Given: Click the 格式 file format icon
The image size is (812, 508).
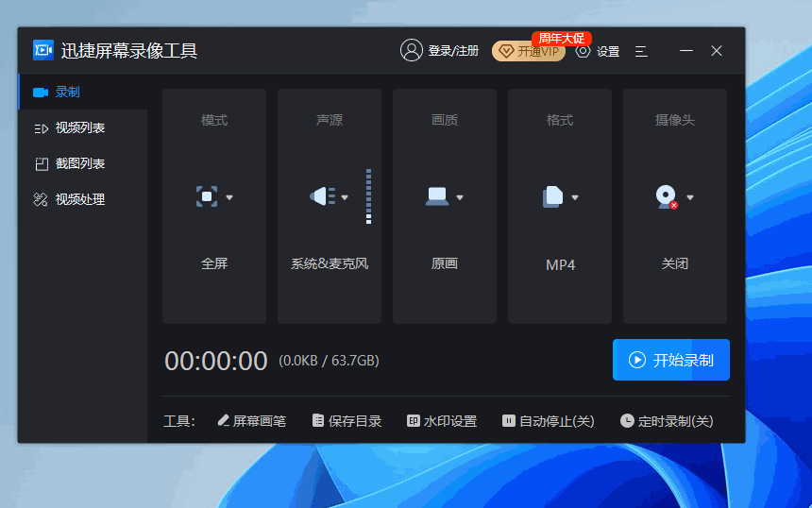Looking at the screenshot, I should click(552, 196).
